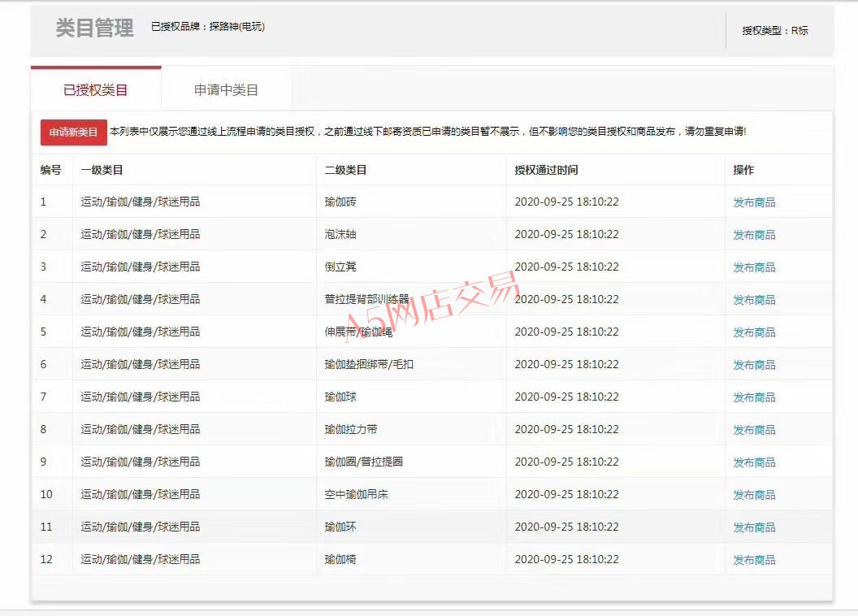This screenshot has width=858, height=616.
Task: Click 发布商品 for 空中瑜伽吊床
Action: (x=753, y=495)
